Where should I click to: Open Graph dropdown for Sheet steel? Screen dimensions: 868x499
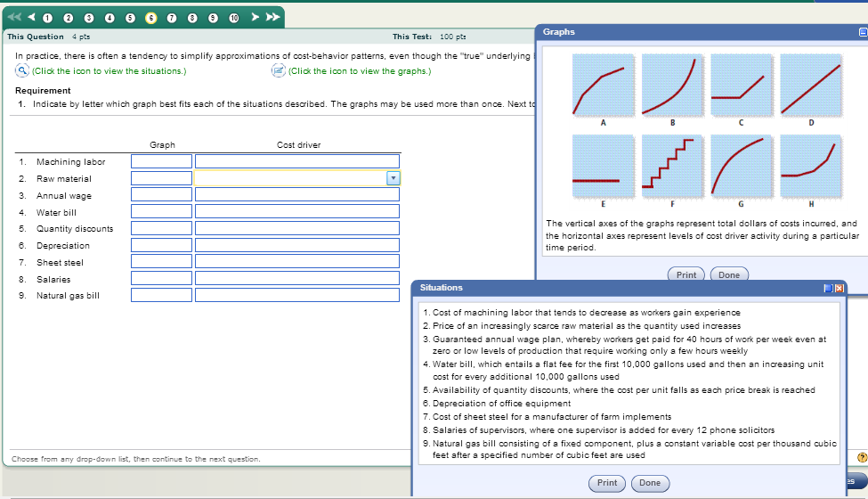click(162, 262)
